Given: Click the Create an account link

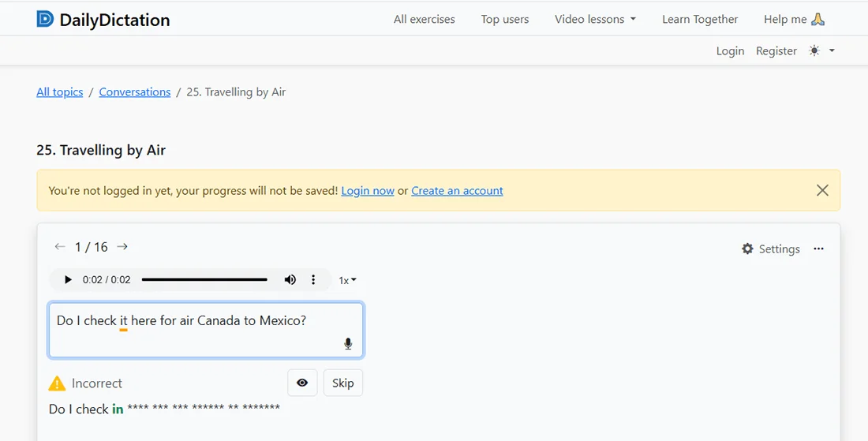Looking at the screenshot, I should coord(457,190).
